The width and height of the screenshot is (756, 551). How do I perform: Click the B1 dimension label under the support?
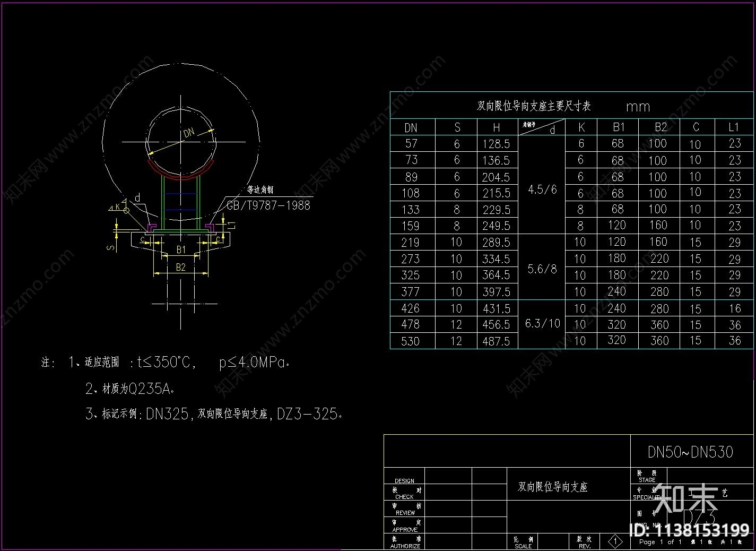(x=181, y=249)
